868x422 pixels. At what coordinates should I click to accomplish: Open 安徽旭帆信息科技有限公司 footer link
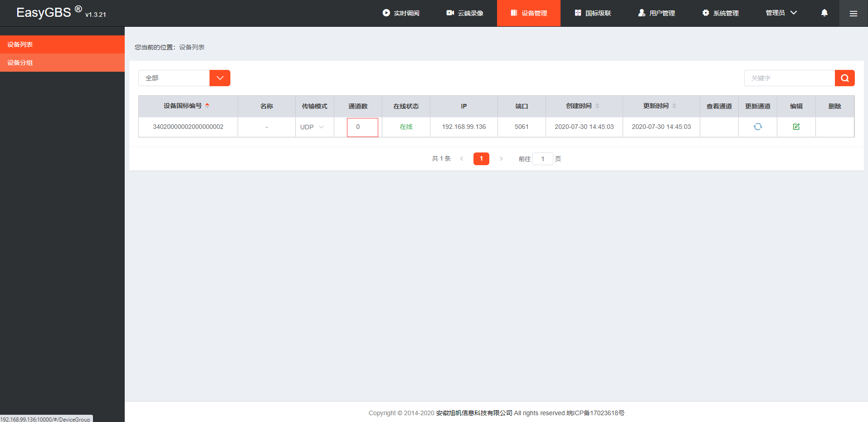coord(474,413)
